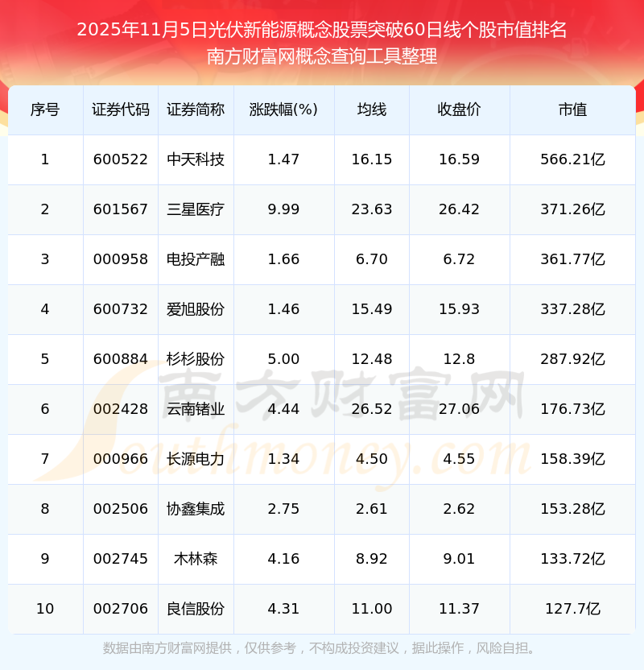Click change percent 1.66
The height and width of the screenshot is (670, 644).
(283, 259)
